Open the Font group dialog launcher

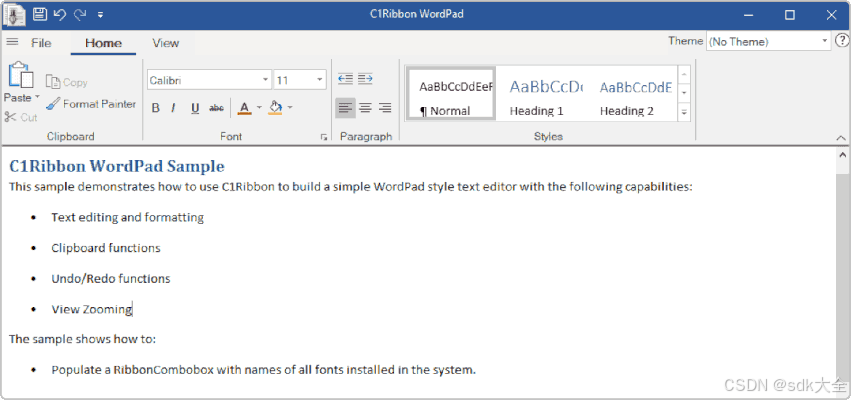click(x=324, y=138)
